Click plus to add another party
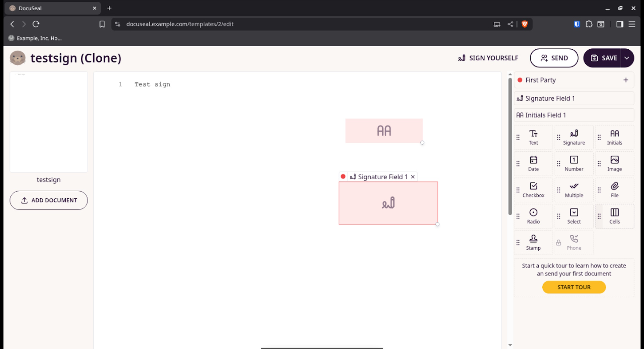644x349 pixels. pyautogui.click(x=626, y=80)
